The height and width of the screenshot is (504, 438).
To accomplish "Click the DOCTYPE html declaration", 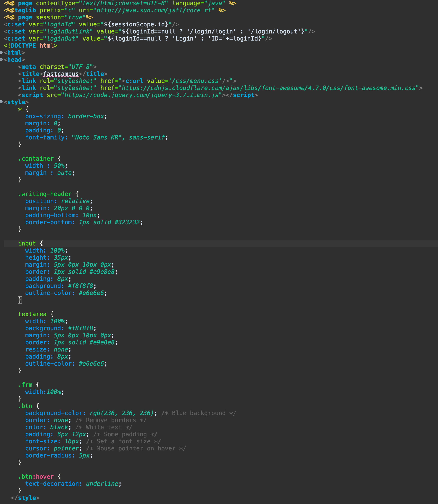I will coord(30,46).
